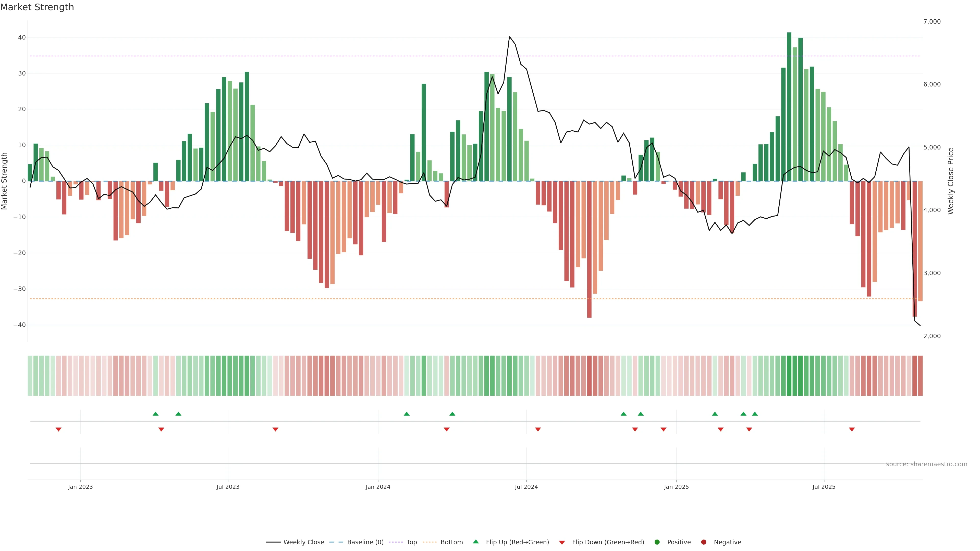Image resolution: width=980 pixels, height=551 pixels.
Task: Click the tallest green bar above 40
Action: [x=789, y=106]
